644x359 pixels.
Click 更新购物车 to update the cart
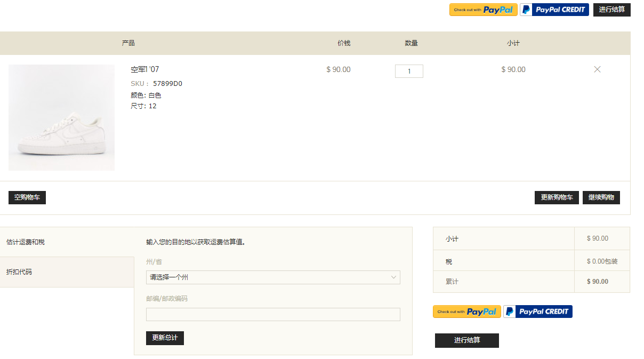click(557, 197)
